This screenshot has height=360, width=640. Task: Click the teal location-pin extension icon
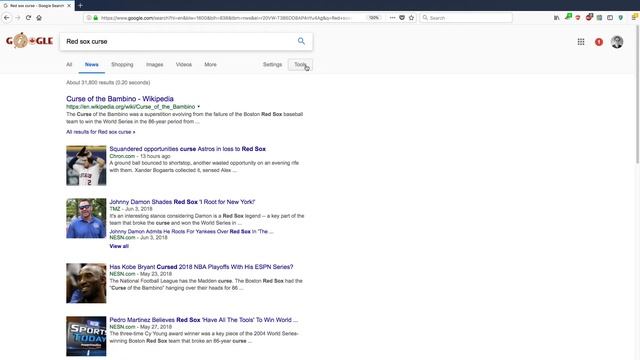(x=620, y=18)
